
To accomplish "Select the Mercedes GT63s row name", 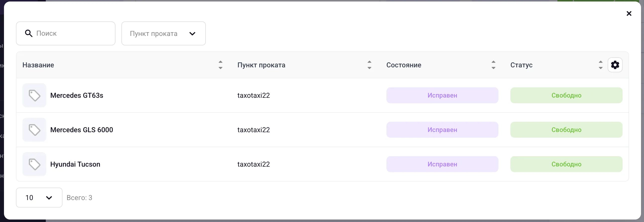I will point(77,95).
